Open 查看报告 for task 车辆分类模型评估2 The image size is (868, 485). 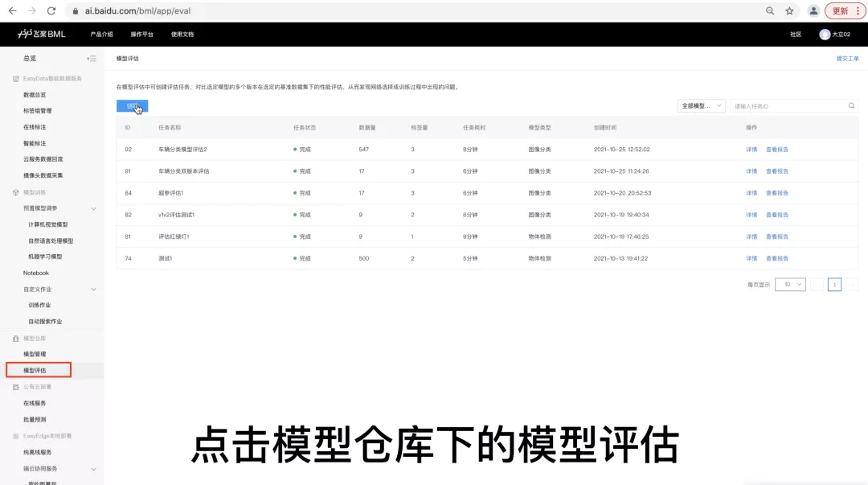[x=776, y=150]
